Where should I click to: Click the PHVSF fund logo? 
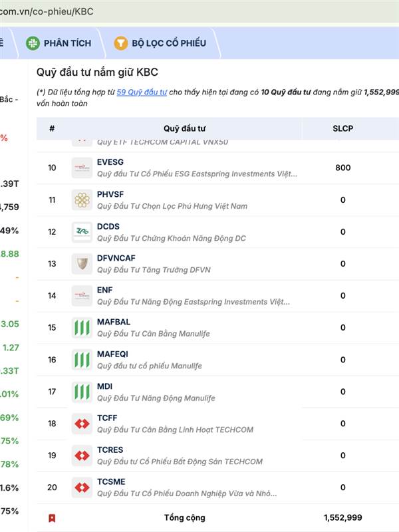pyautogui.click(x=82, y=199)
